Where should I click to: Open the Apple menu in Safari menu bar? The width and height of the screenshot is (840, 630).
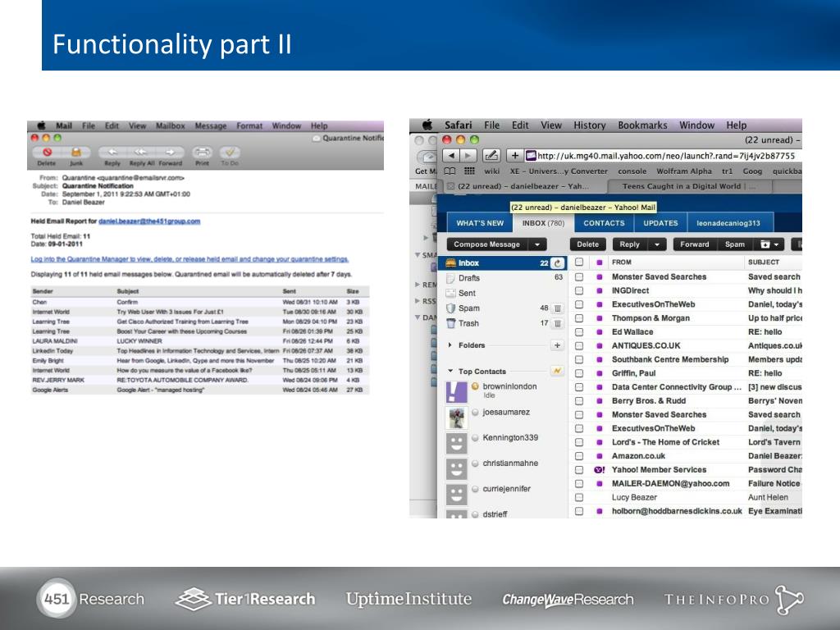click(x=427, y=125)
